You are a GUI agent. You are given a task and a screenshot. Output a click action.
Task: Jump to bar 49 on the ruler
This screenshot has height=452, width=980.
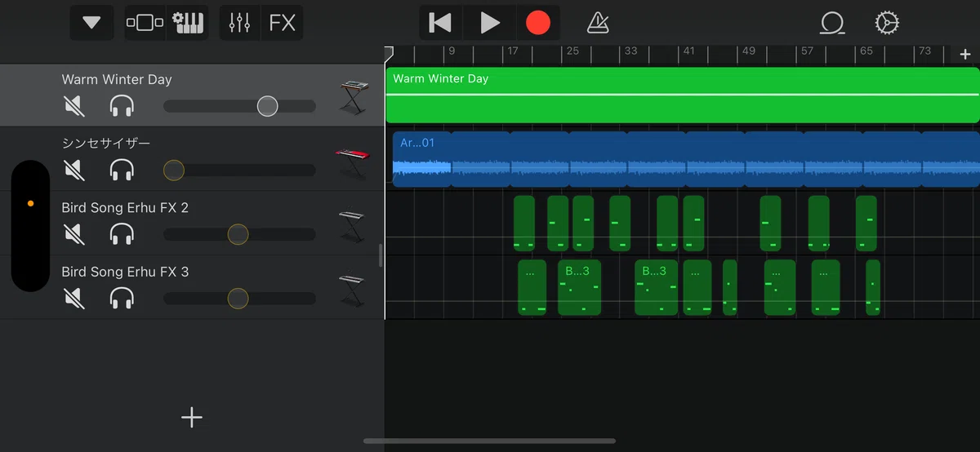pos(748,51)
